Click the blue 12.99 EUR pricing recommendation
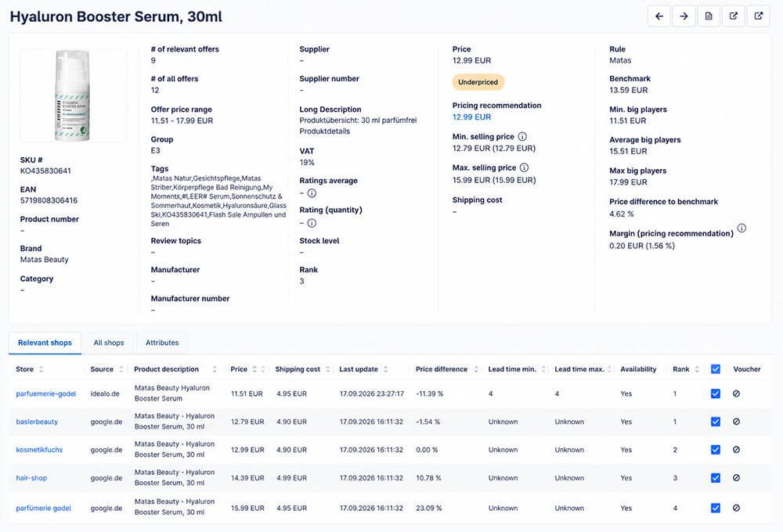Viewport: 783px width, 532px height. point(472,117)
